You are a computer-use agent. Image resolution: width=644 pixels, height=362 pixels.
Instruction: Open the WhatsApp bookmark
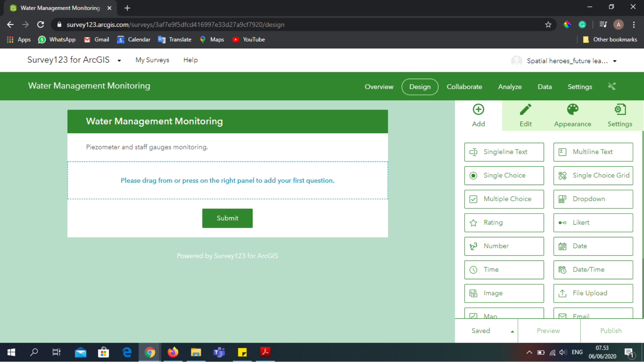57,40
